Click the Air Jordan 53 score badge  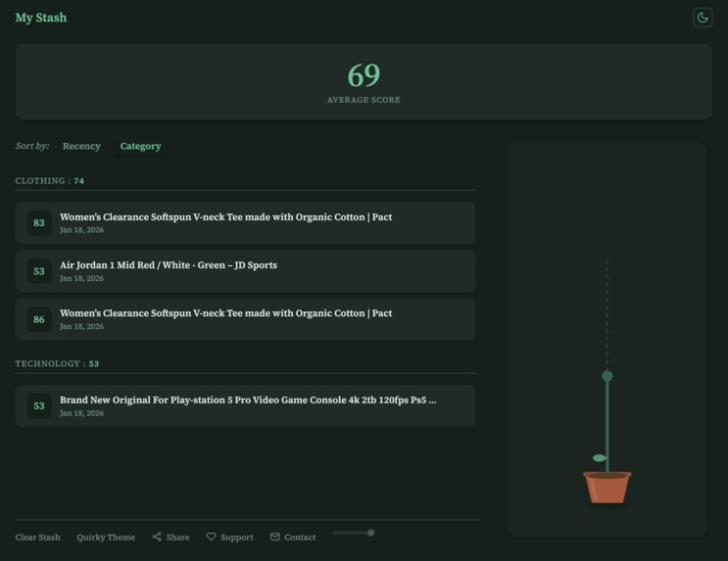pyautogui.click(x=39, y=271)
